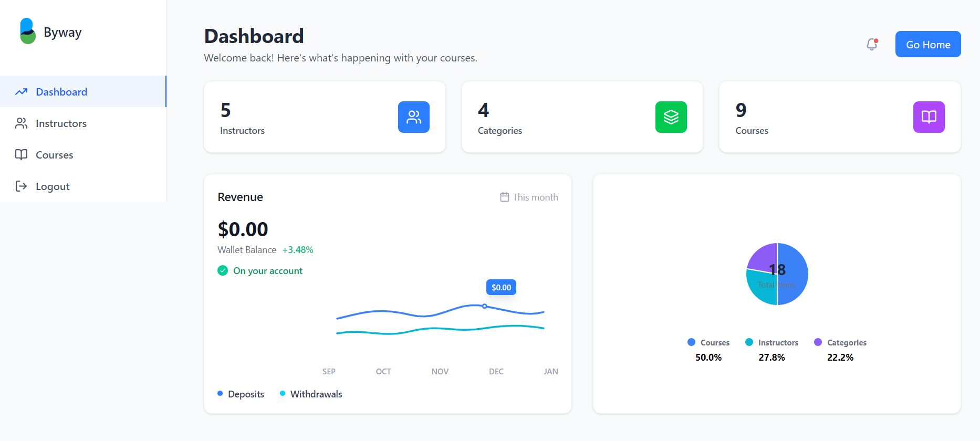Viewport: 980px width, 441px height.
Task: Click the notification bell icon
Action: coord(872,45)
